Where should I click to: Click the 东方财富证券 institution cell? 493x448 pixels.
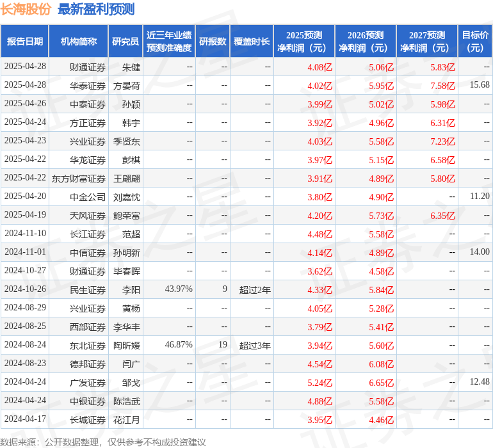79,179
